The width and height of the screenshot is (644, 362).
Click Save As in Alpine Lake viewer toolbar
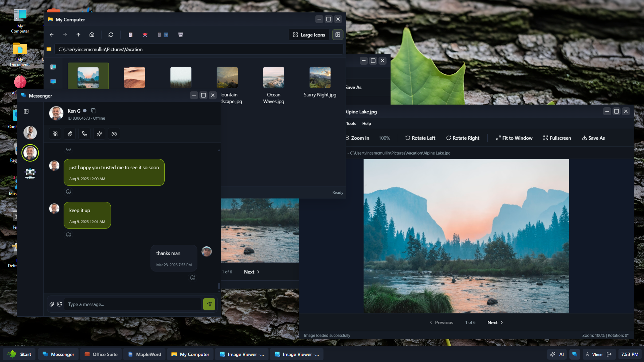[594, 138]
